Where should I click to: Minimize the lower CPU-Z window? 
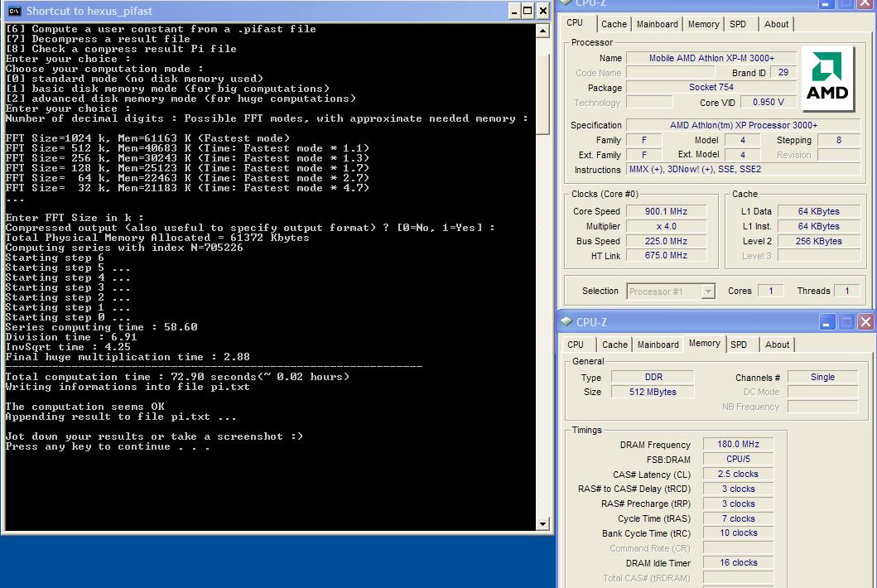tap(826, 321)
